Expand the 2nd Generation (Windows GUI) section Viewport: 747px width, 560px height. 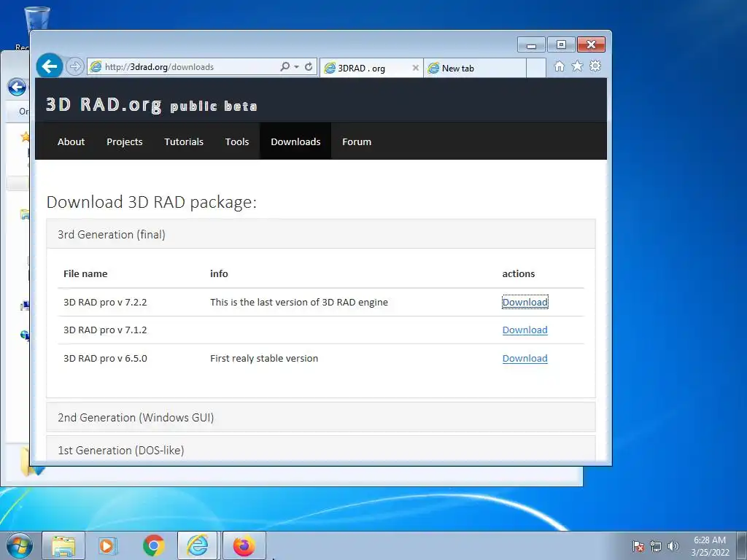pos(321,417)
